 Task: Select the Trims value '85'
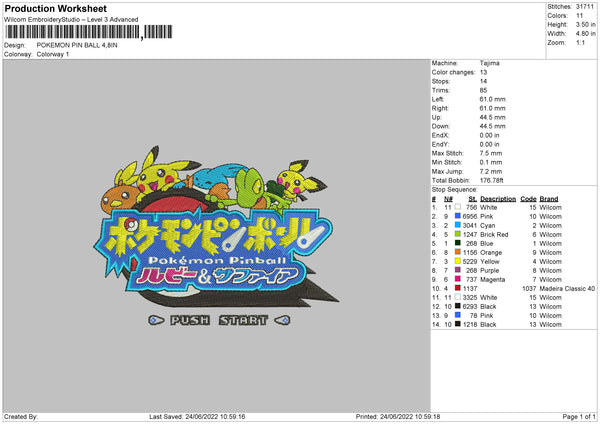(483, 90)
